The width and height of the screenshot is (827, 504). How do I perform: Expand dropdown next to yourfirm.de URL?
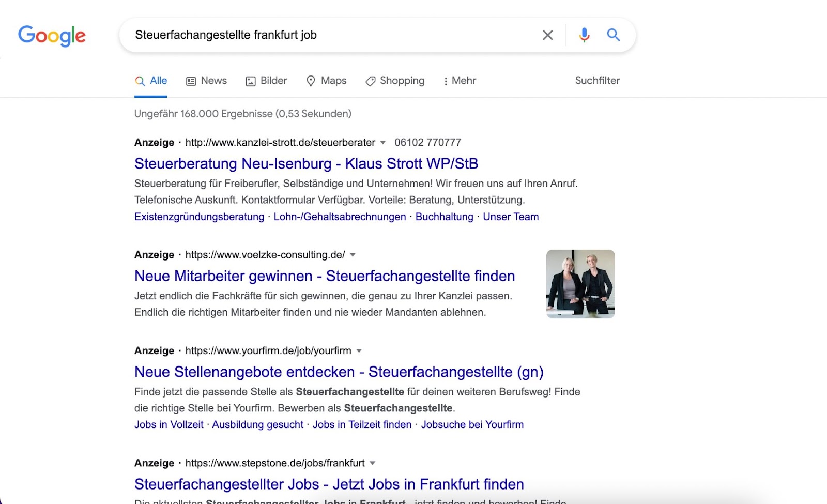359,350
